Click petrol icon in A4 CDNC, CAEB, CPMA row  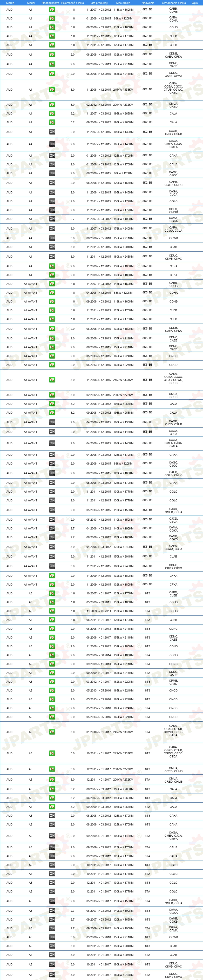coord(52,74)
